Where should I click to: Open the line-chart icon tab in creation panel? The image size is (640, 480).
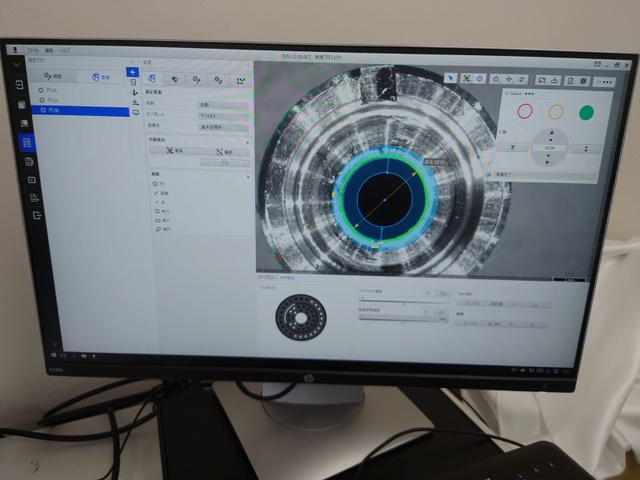[x=241, y=81]
